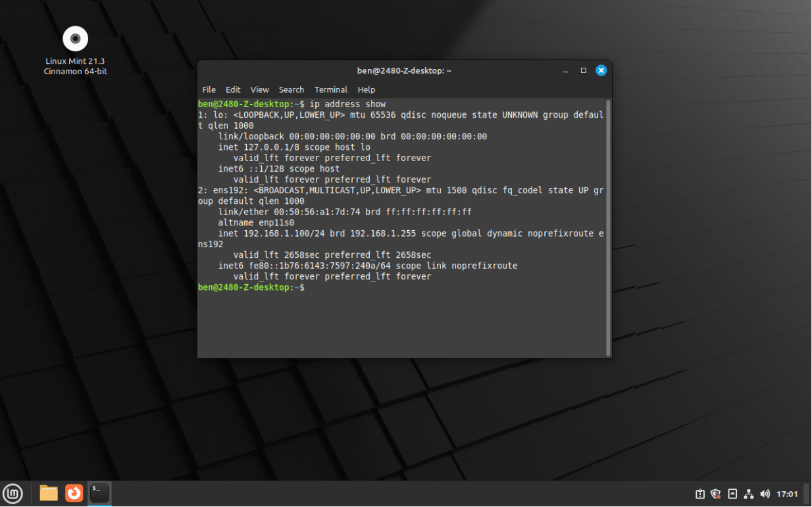812x507 pixels.
Task: Click the 17:01 clock to show calendar
Action: [787, 494]
